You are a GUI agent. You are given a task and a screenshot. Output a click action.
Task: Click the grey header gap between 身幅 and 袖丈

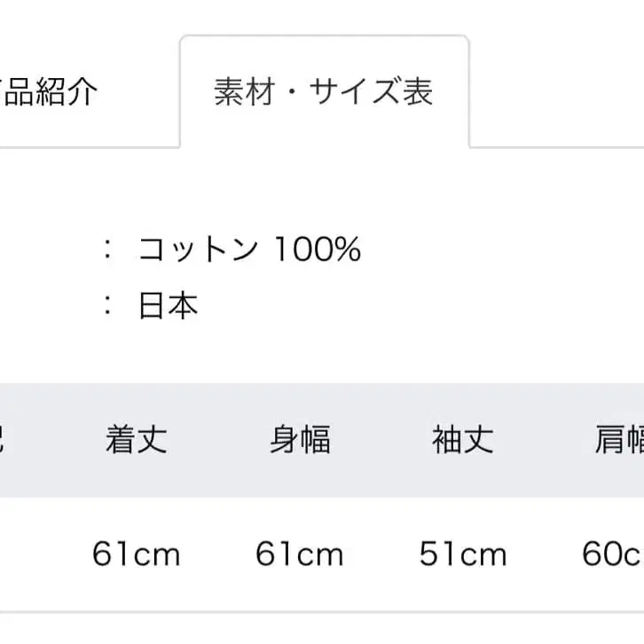381,440
